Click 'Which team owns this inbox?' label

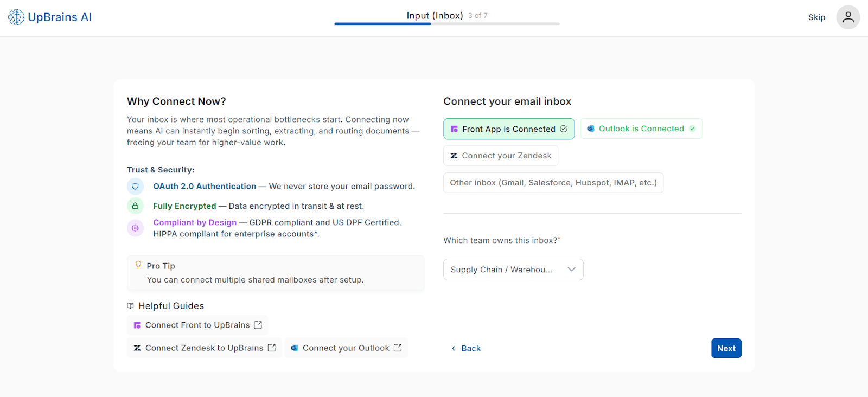click(x=502, y=240)
